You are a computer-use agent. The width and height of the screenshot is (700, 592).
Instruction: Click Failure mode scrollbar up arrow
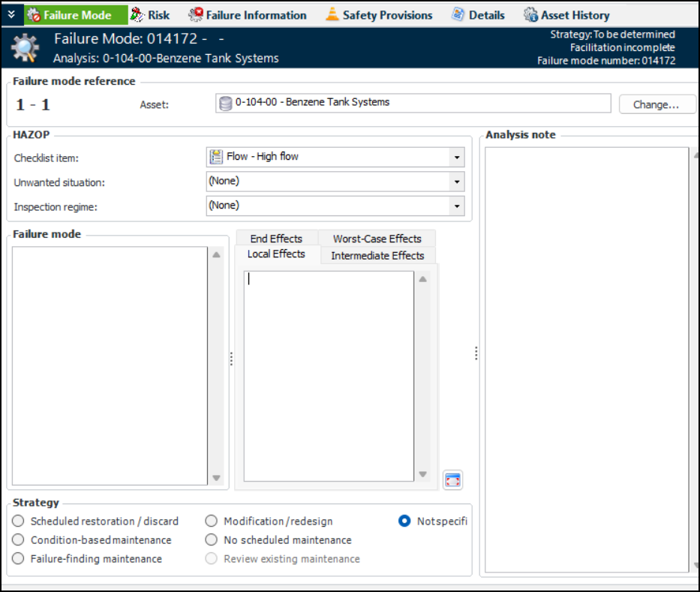point(217,255)
